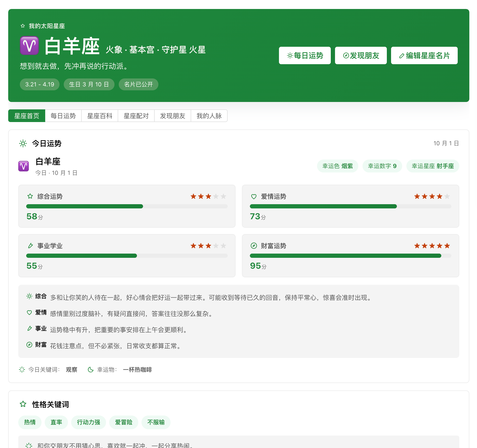
Task: Click star icon beside 综合运势
Action: point(30,196)
